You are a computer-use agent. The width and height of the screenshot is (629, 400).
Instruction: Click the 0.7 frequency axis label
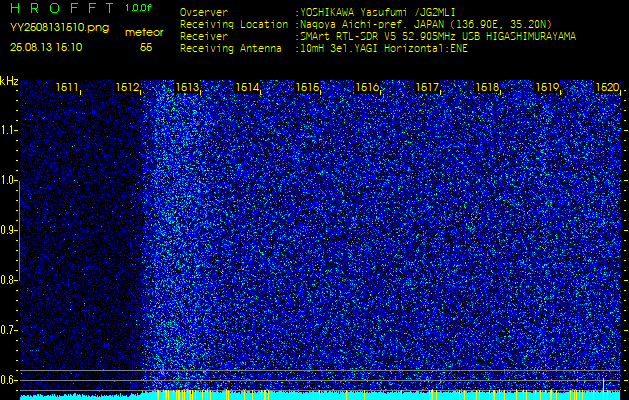click(x=8, y=331)
